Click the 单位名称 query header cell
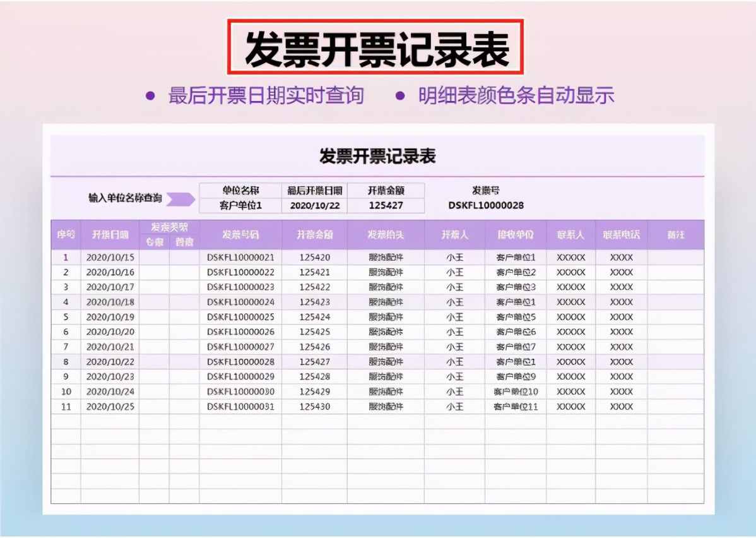756x538 pixels. (x=240, y=191)
